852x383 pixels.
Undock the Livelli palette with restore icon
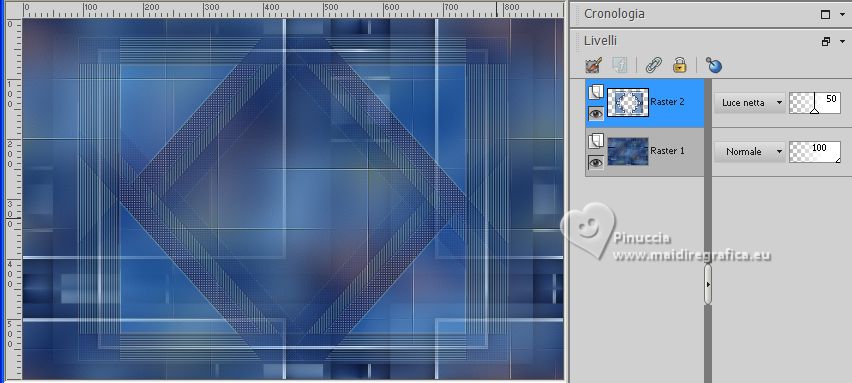click(826, 41)
